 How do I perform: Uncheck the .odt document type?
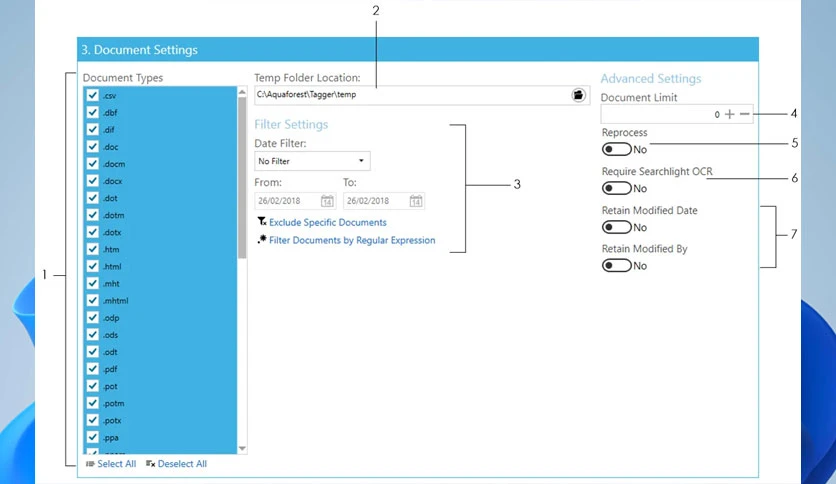(93, 351)
